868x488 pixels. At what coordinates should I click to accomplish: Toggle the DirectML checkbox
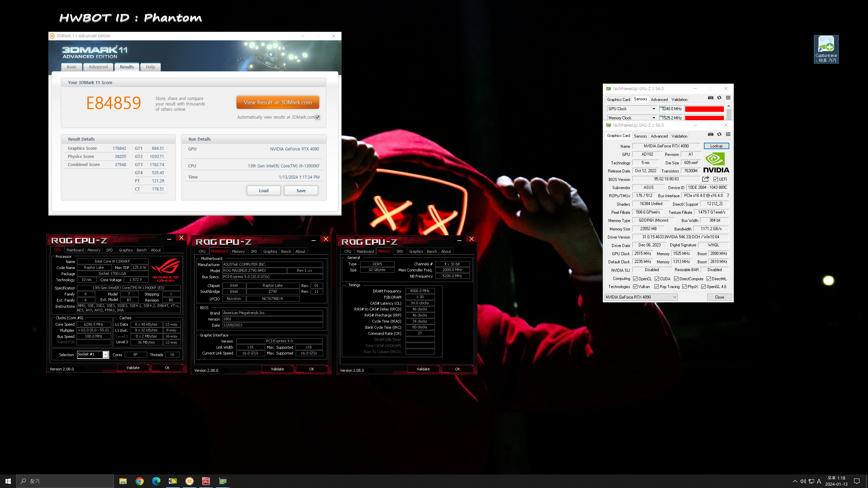coord(709,279)
